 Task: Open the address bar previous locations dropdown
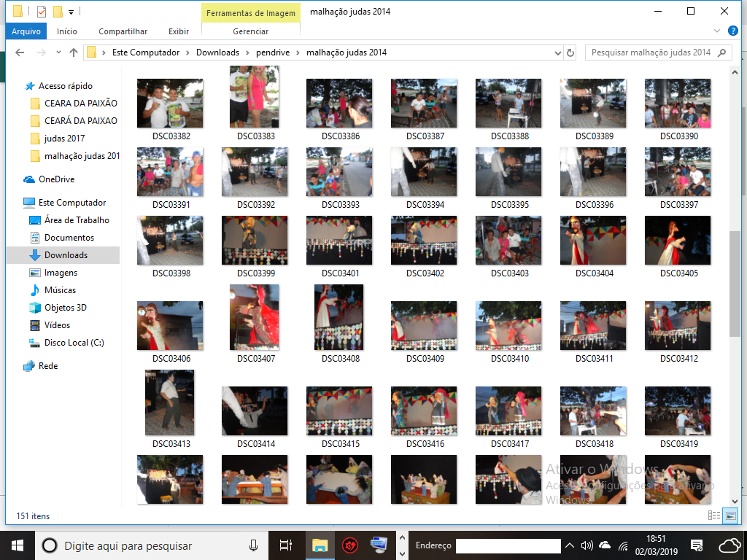point(557,52)
